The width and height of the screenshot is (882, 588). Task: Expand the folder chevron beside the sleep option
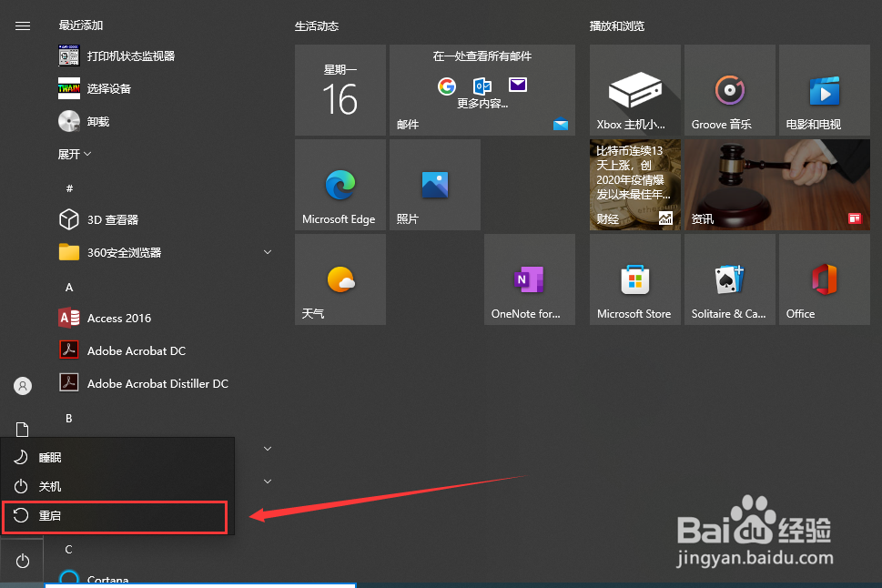pyautogui.click(x=268, y=449)
